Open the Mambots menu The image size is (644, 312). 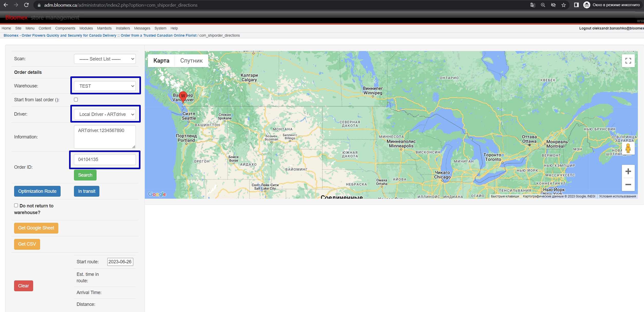(x=104, y=28)
